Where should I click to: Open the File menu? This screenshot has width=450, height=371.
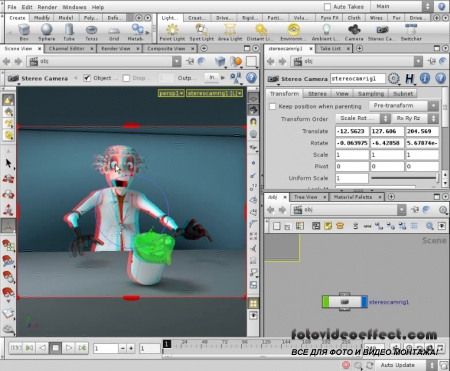[x=12, y=7]
